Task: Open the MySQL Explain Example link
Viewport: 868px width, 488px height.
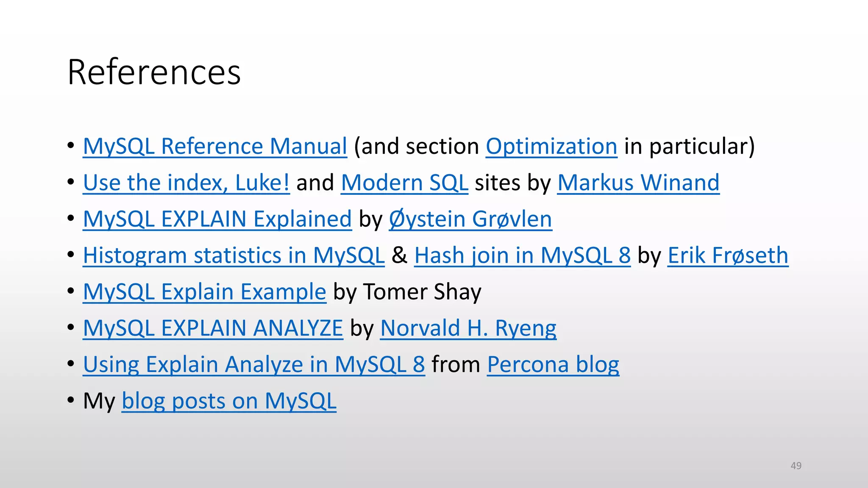Action: (205, 292)
